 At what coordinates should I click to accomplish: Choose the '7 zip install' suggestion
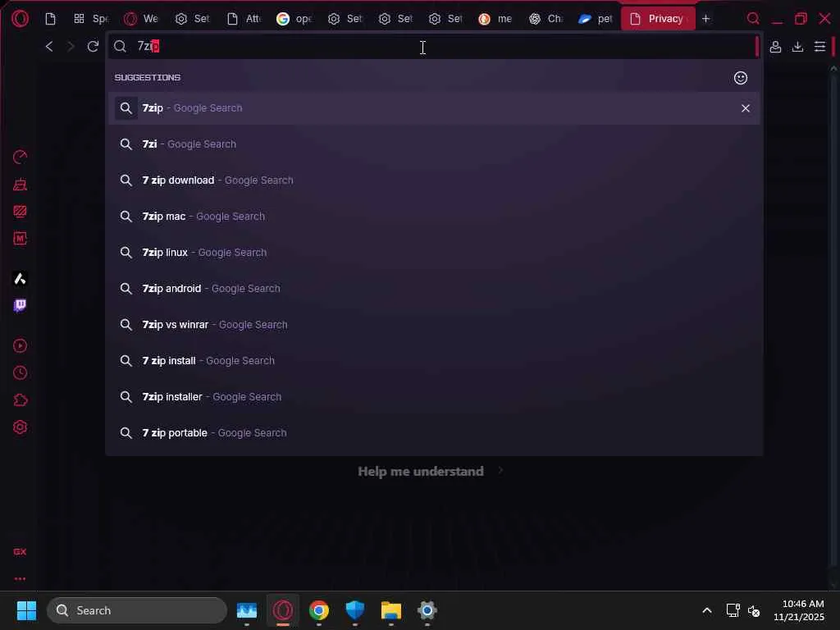434,361
